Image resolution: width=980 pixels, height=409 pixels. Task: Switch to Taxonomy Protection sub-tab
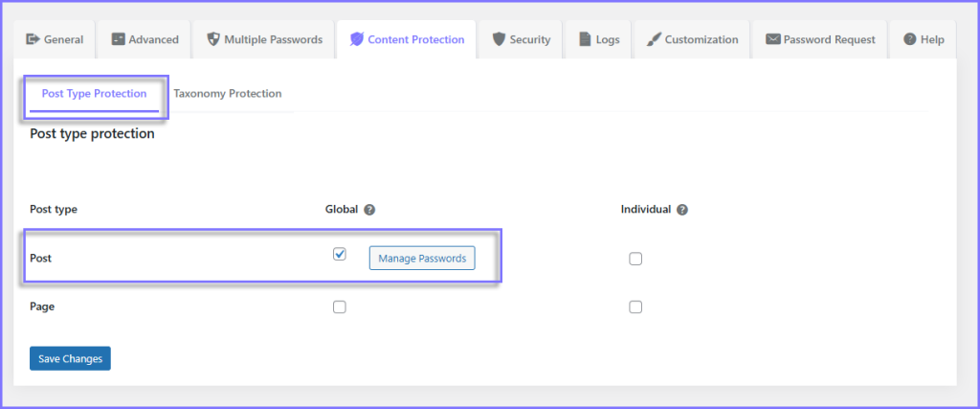(x=227, y=94)
